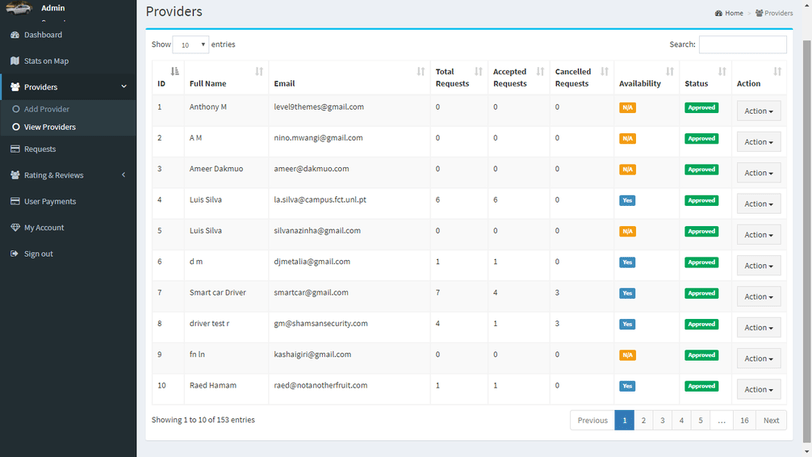Open the Show entries count dropdown
The height and width of the screenshot is (457, 812).
click(x=191, y=45)
